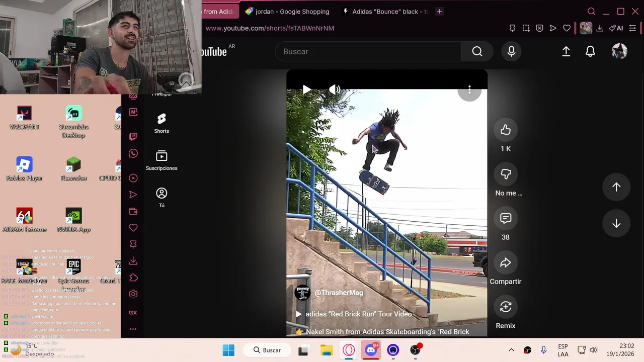Viewport: 644px width, 362px height.
Task: Open Suscripciones in YouTube navigation
Action: tap(162, 160)
